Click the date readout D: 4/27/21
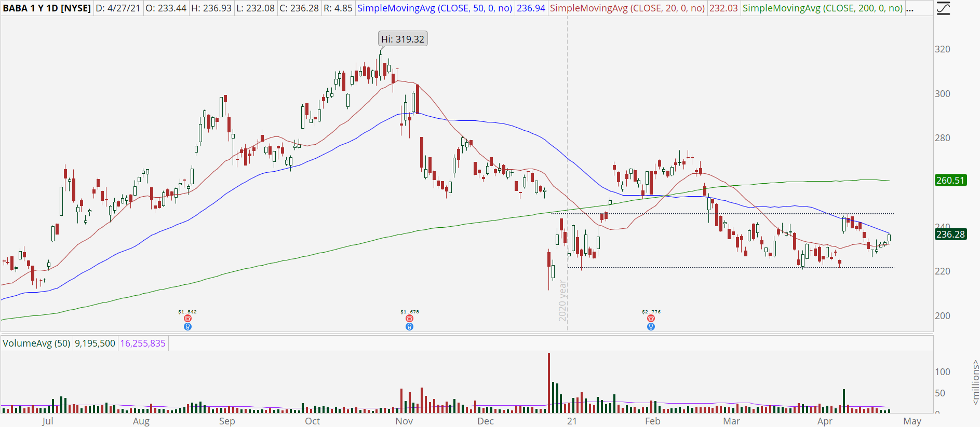Image resolution: width=980 pixels, height=427 pixels. [x=118, y=8]
